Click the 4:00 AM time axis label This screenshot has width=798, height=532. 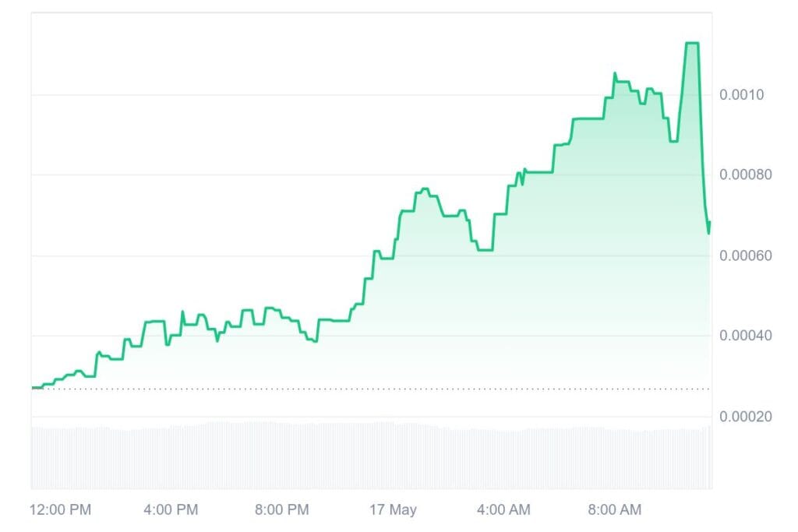(503, 509)
